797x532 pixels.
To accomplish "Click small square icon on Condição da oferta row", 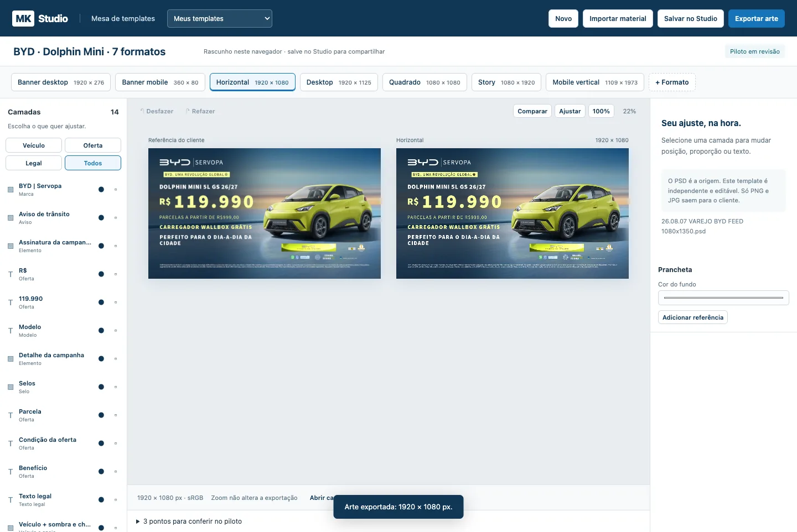I will click(x=116, y=444).
